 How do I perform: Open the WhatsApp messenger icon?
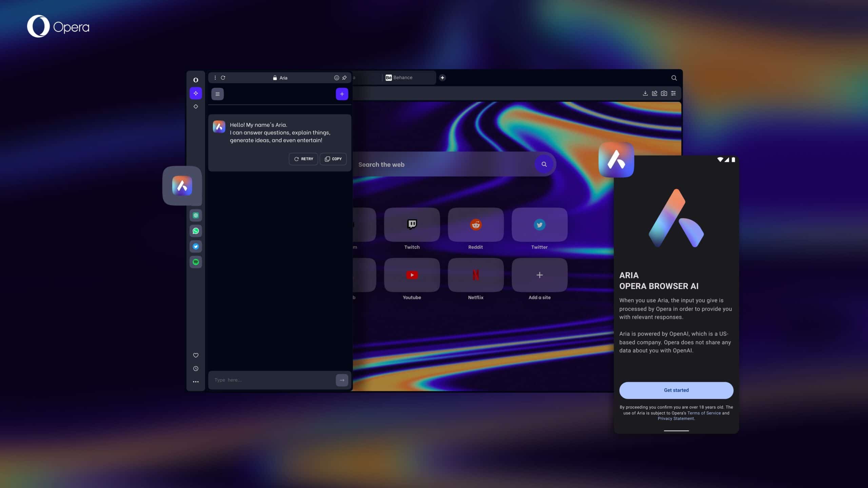pos(196,230)
